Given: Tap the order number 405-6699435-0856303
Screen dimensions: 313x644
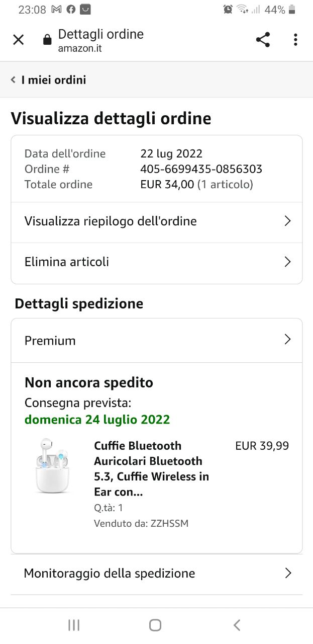Looking at the screenshot, I should pyautogui.click(x=201, y=169).
